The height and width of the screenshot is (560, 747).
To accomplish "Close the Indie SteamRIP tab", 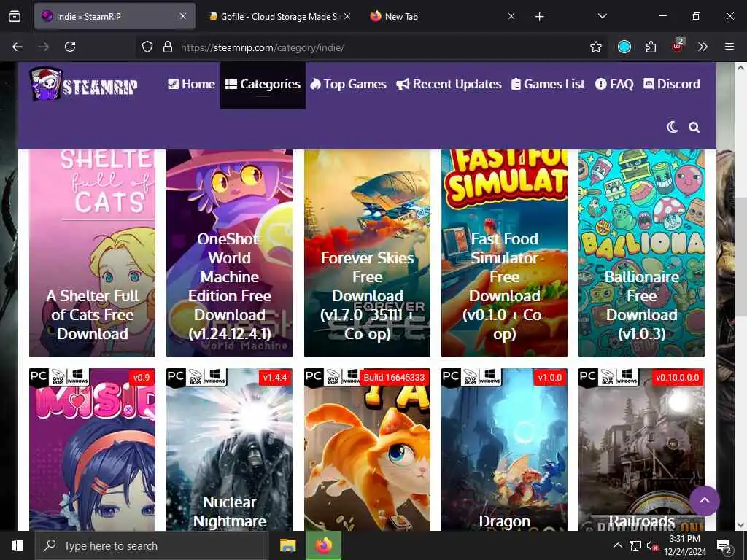I will 183,16.
